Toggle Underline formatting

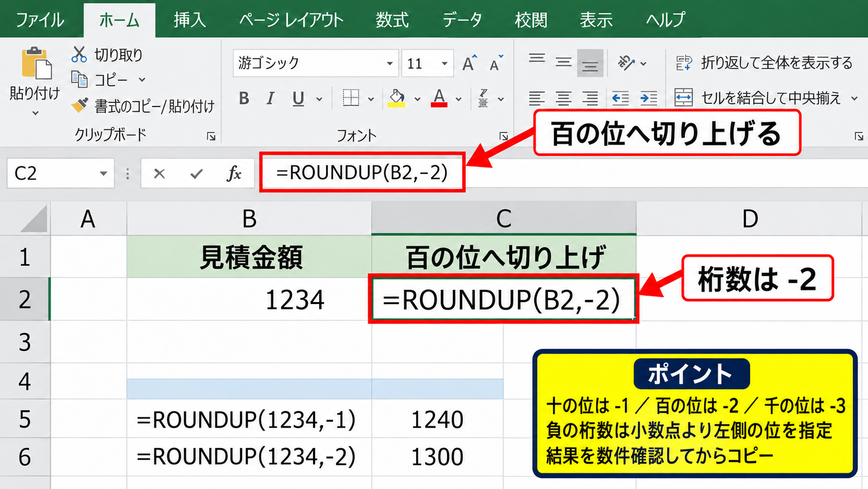pyautogui.click(x=298, y=98)
